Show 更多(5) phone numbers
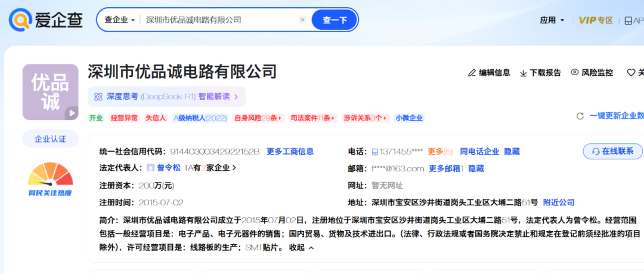The width and height of the screenshot is (644, 274). coord(440,152)
